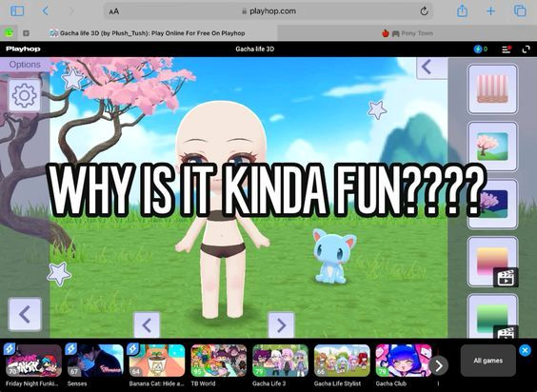The height and width of the screenshot is (392, 537).
Task: Collapse the background panel with top arrow
Action: click(432, 68)
